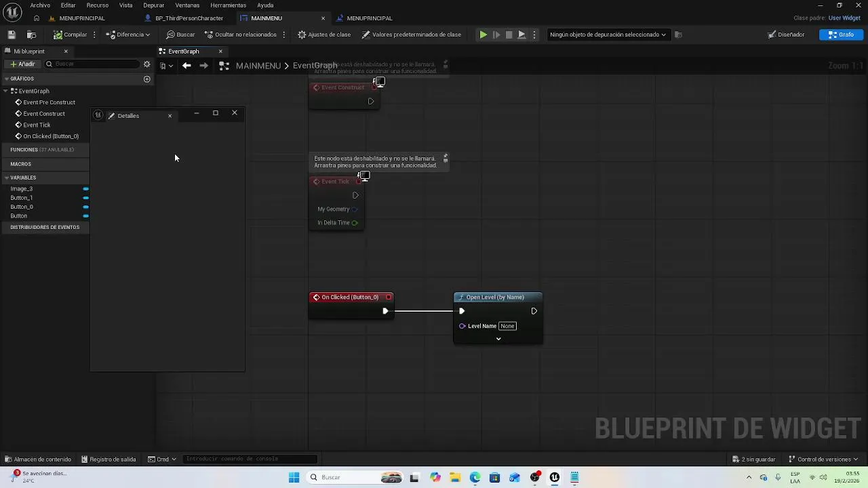Click the Unreal Engine logo icon
Screen dimensions: 868x488
point(12,12)
